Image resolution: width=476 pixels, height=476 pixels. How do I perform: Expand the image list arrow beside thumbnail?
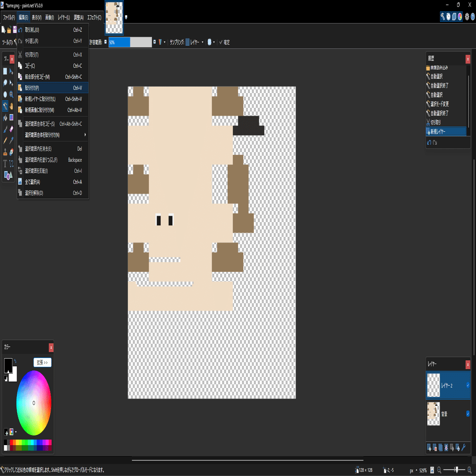[x=126, y=18]
